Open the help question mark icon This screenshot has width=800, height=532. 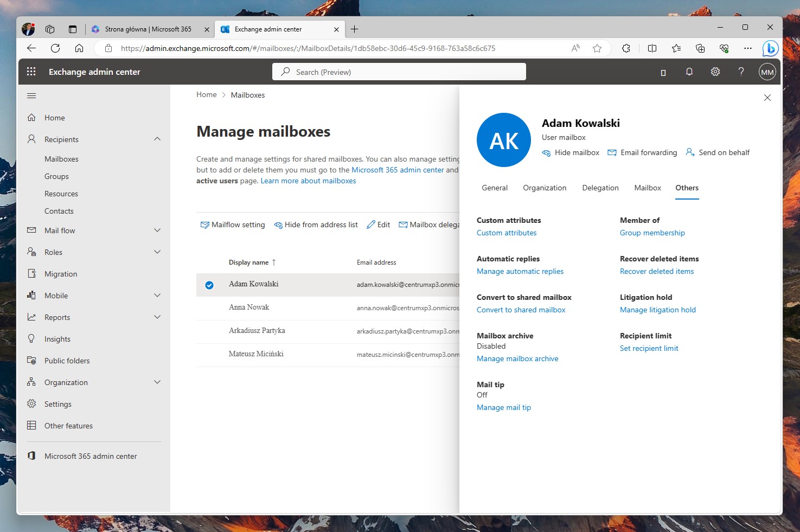tap(741, 72)
